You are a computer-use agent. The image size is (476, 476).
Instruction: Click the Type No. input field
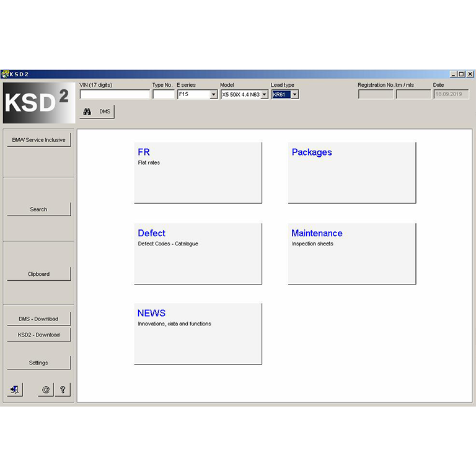pyautogui.click(x=164, y=94)
